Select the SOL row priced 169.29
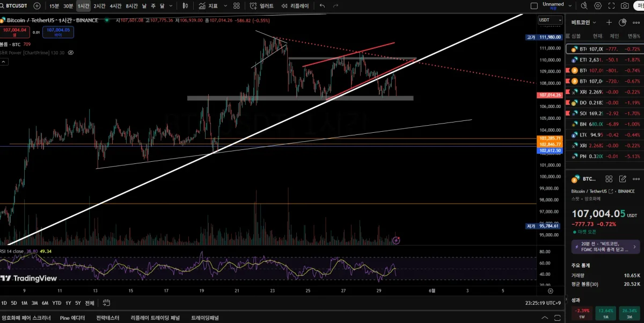Screen dimensions: 644x323 point(605,113)
